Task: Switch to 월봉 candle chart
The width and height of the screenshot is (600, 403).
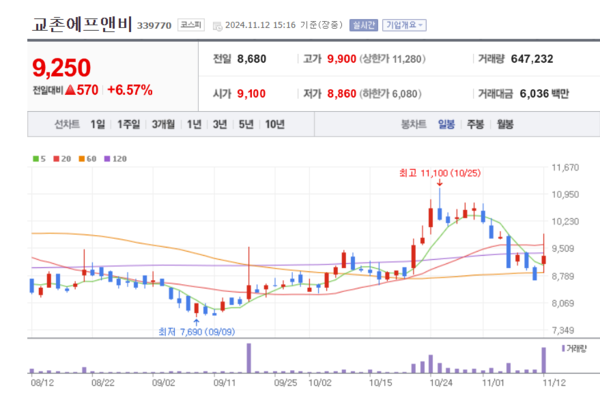Action: click(x=505, y=124)
